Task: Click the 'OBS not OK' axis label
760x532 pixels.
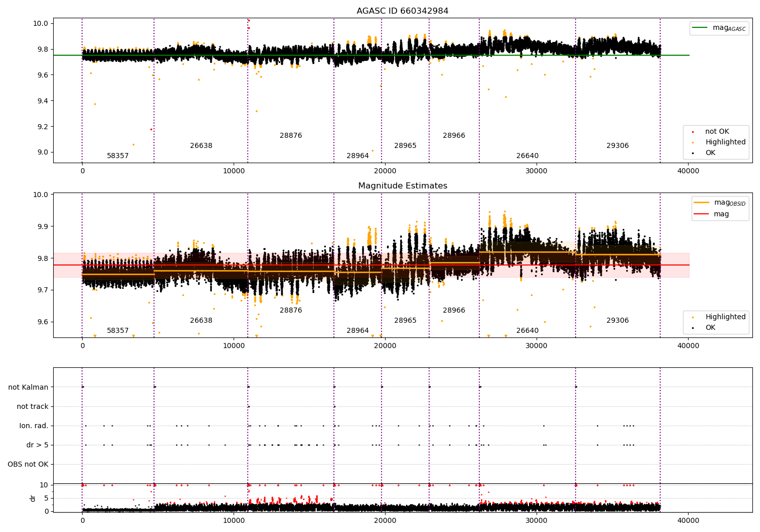Action: click(x=28, y=465)
